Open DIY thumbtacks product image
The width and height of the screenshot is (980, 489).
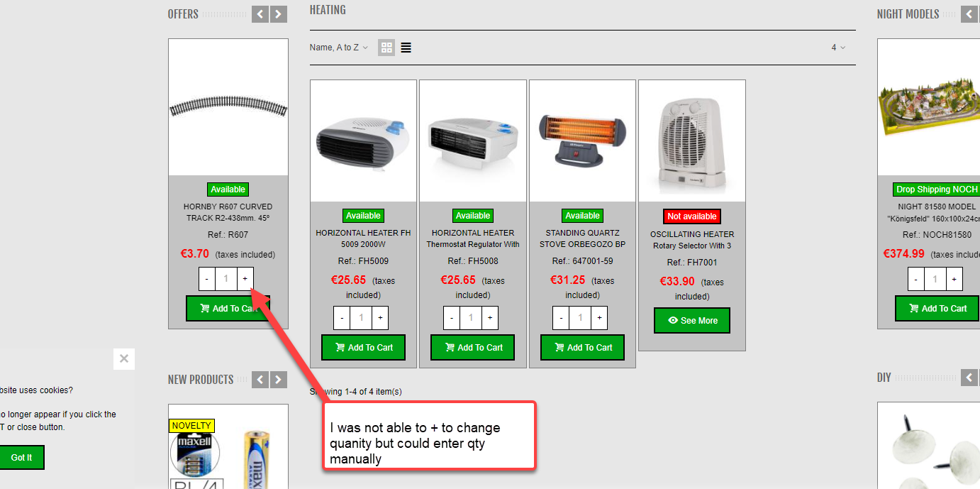coord(929,446)
